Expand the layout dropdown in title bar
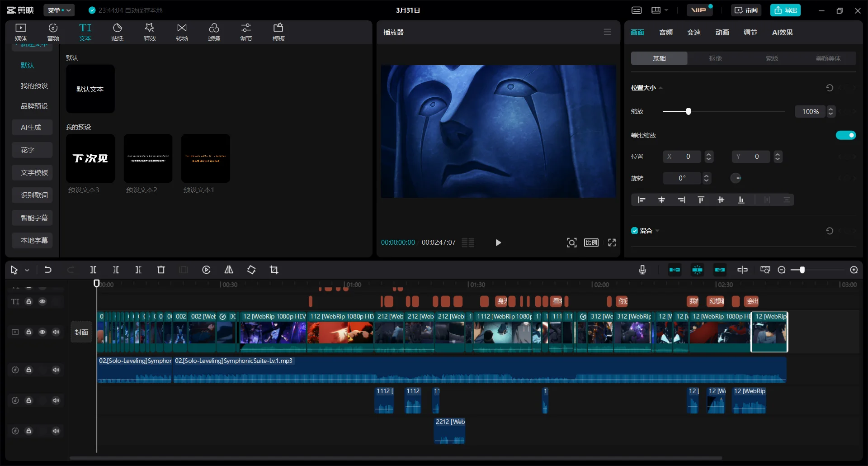 click(x=666, y=10)
